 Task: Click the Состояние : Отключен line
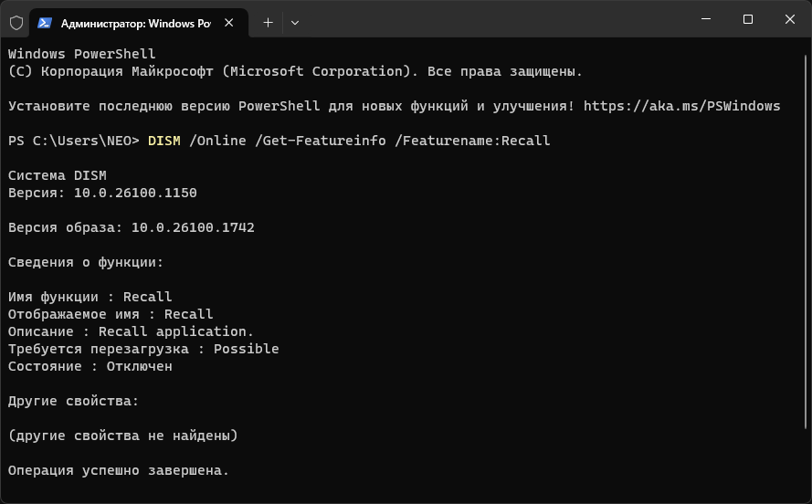(x=90, y=366)
